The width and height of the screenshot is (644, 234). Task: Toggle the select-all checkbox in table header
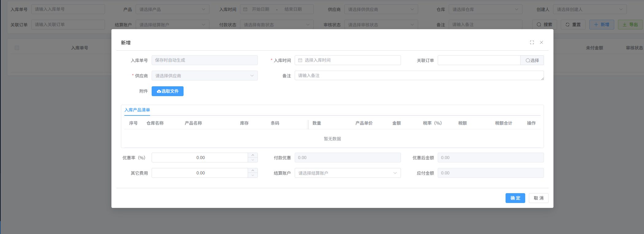[17, 48]
